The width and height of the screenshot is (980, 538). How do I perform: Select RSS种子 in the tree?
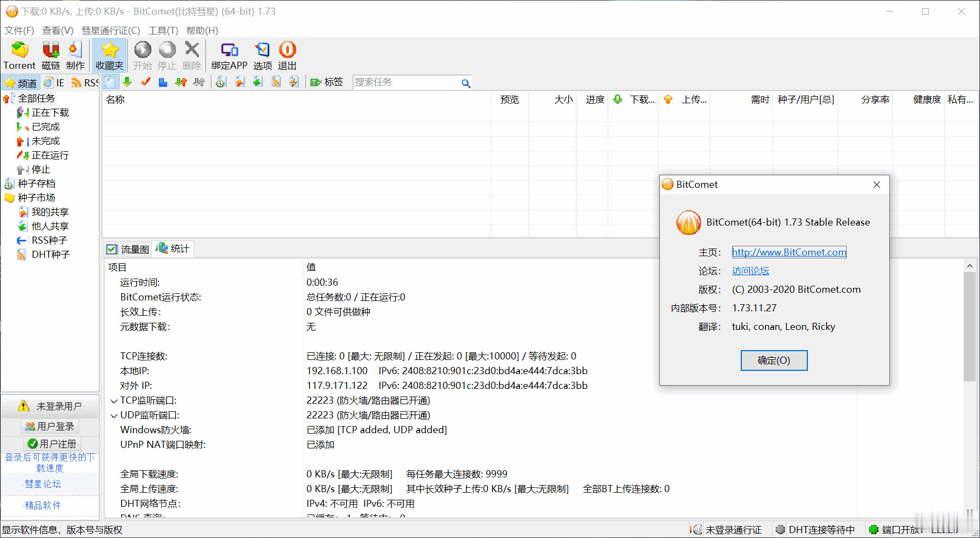pos(49,240)
